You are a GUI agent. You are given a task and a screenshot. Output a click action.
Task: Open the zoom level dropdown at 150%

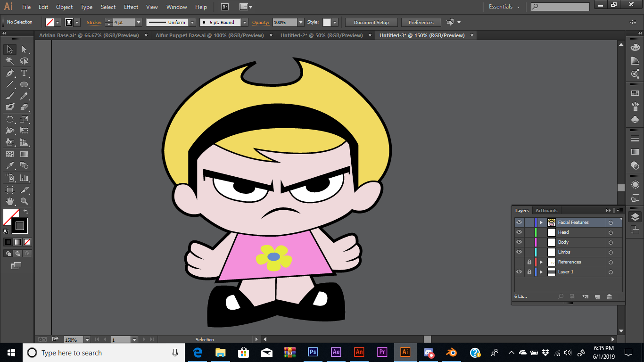(87, 339)
